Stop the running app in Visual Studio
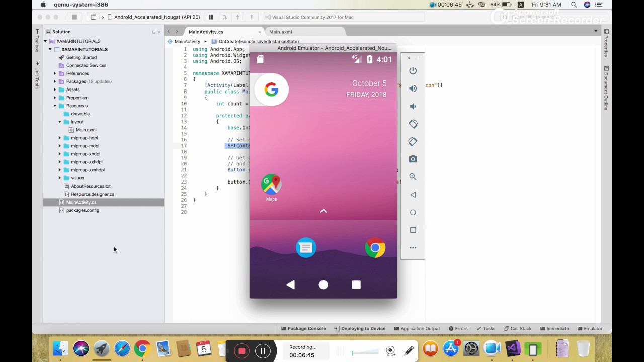644x362 pixels. pyautogui.click(x=74, y=17)
